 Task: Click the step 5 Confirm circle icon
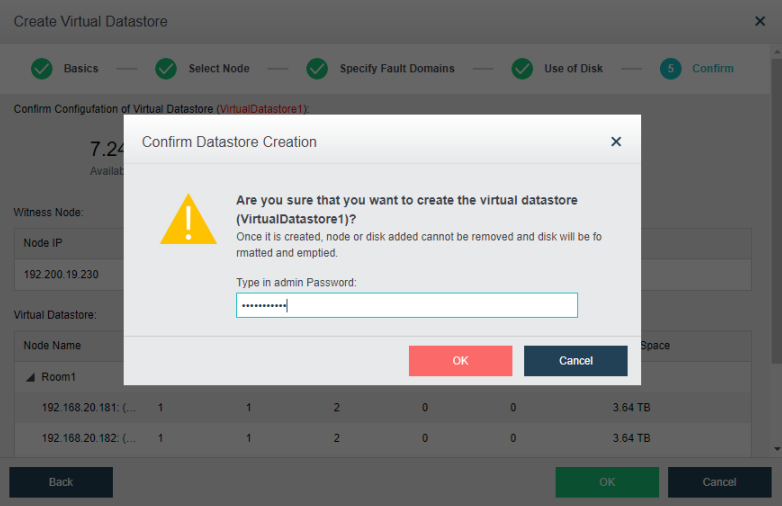(670, 69)
